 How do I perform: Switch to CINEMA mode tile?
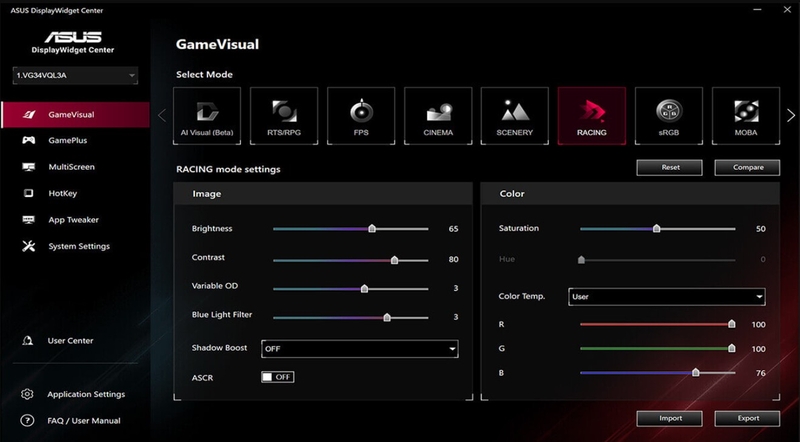click(438, 116)
